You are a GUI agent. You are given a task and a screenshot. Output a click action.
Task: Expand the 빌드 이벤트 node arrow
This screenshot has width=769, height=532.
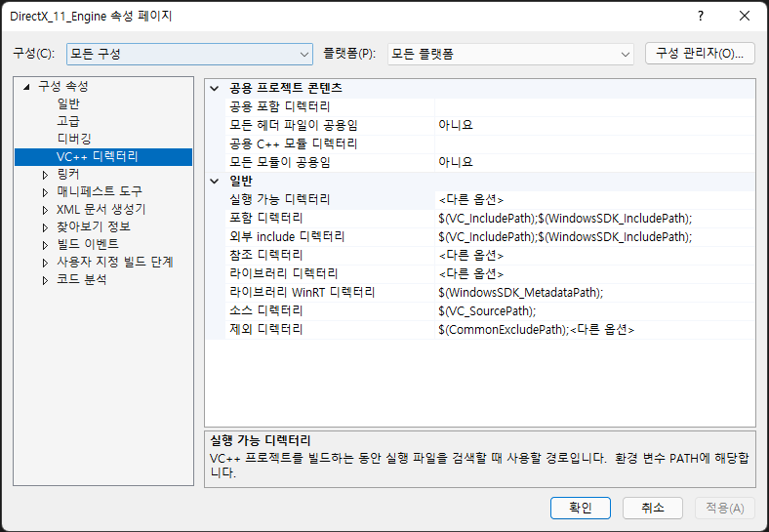(45, 245)
